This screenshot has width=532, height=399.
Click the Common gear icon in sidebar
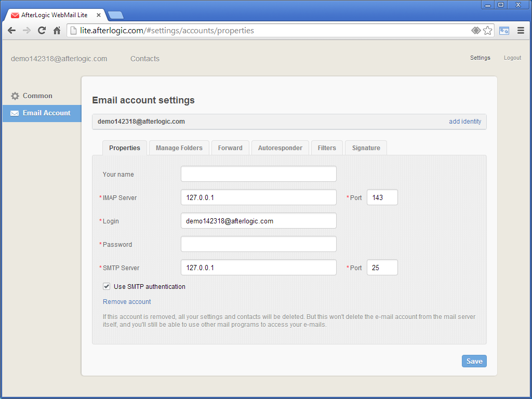[x=15, y=96]
